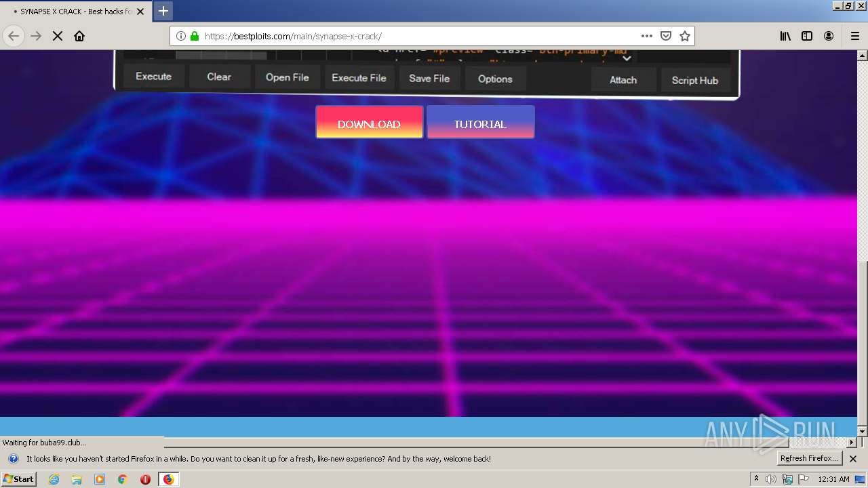Stop loading the page

(58, 36)
